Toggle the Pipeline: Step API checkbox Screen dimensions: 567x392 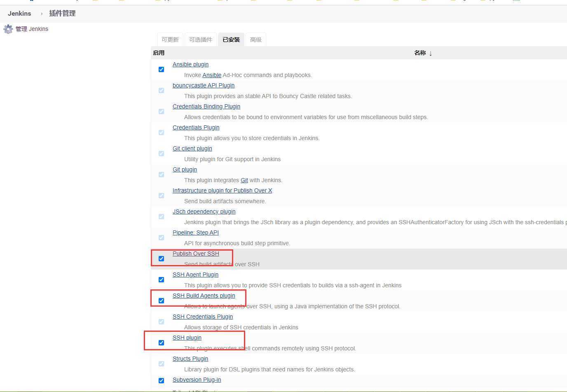pyautogui.click(x=162, y=237)
